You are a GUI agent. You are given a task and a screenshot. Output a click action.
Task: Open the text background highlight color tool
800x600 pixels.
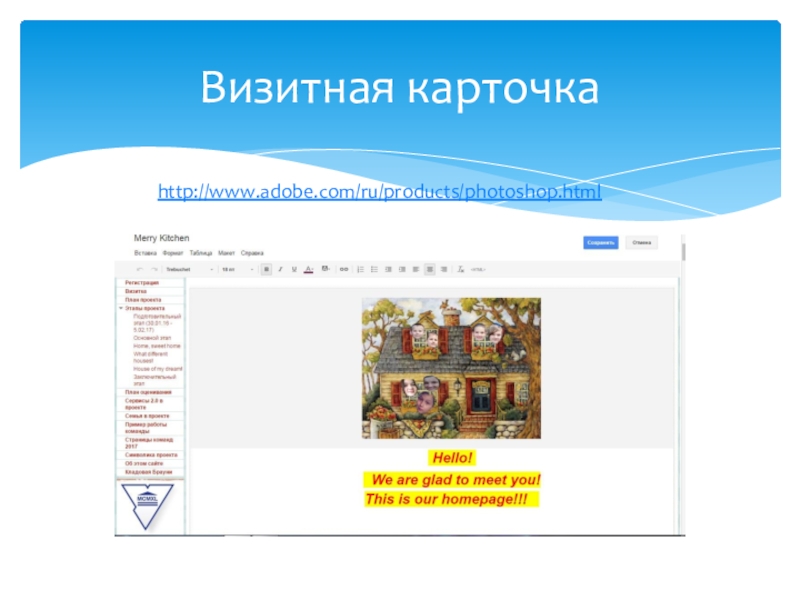tap(326, 269)
